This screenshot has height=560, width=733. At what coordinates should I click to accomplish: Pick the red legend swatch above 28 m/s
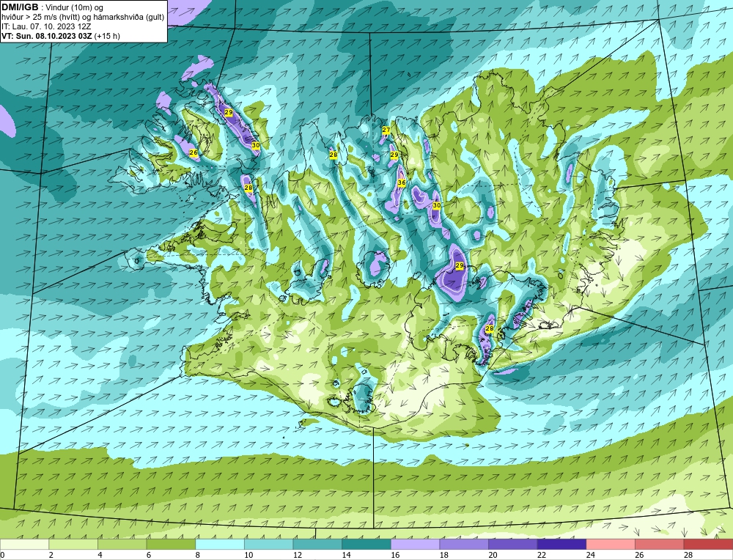coord(708,544)
